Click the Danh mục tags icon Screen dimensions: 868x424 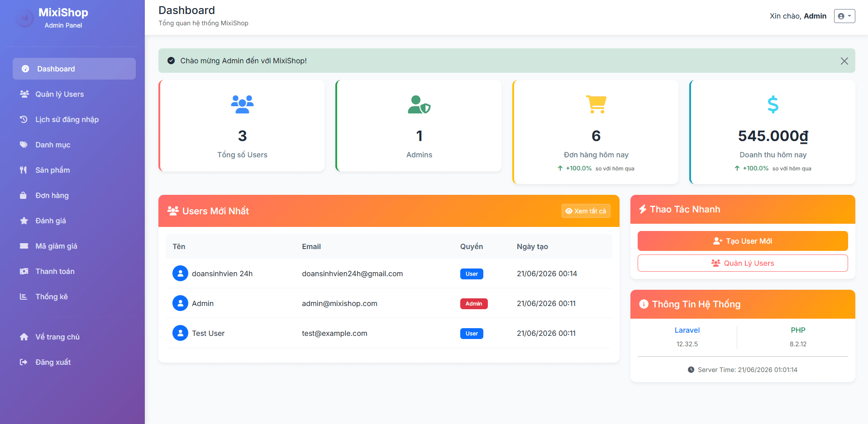(x=24, y=145)
